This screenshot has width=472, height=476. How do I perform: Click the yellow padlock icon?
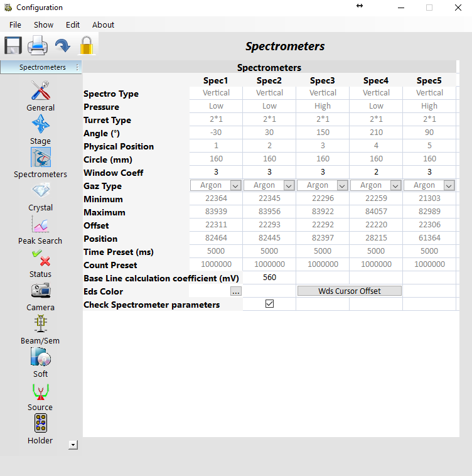(x=86, y=46)
